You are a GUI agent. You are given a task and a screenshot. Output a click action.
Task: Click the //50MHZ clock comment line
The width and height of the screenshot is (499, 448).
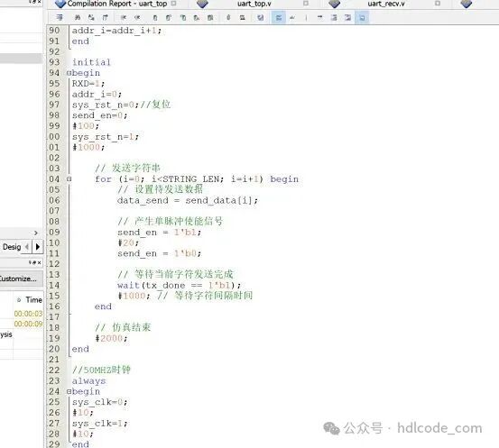click(101, 370)
